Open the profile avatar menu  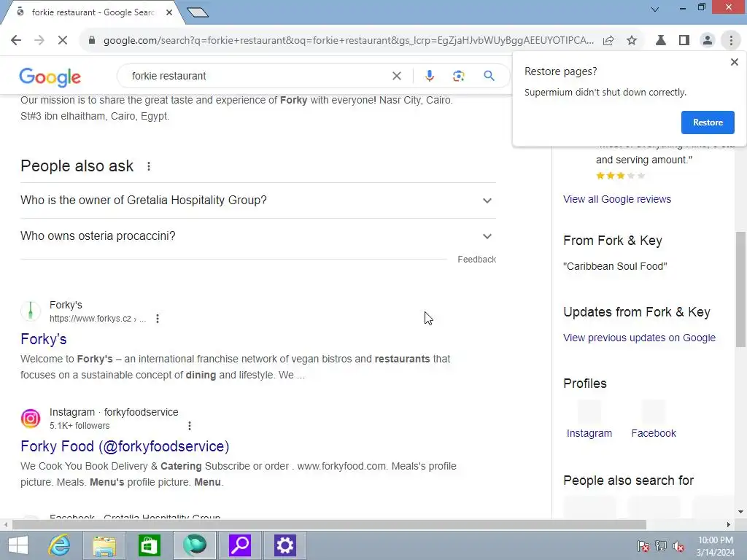(x=708, y=41)
